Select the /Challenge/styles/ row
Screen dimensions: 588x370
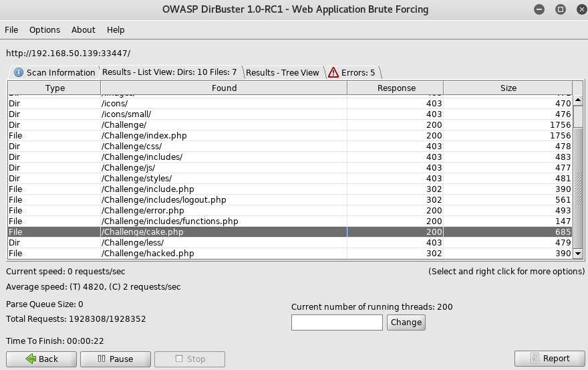290,179
